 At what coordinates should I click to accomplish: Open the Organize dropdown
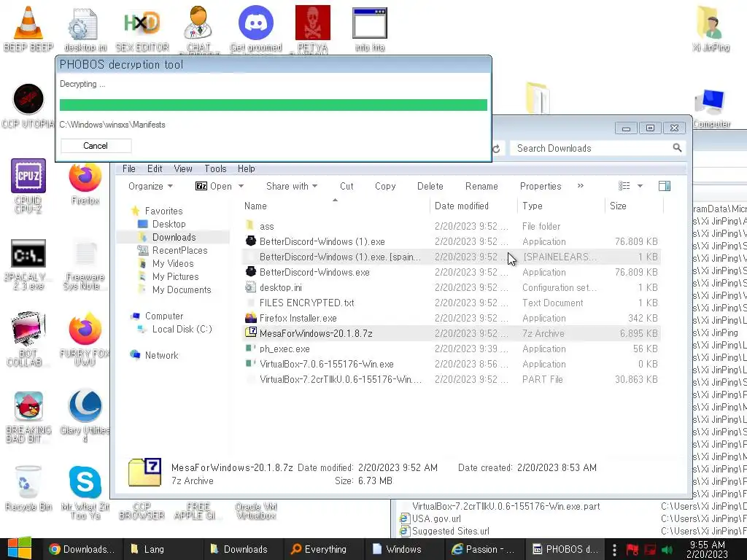150,186
